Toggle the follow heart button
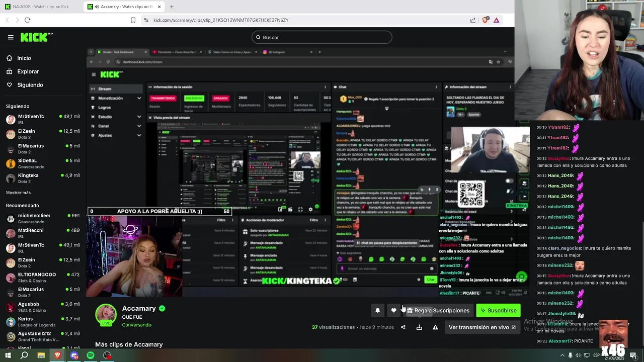 [x=393, y=310]
